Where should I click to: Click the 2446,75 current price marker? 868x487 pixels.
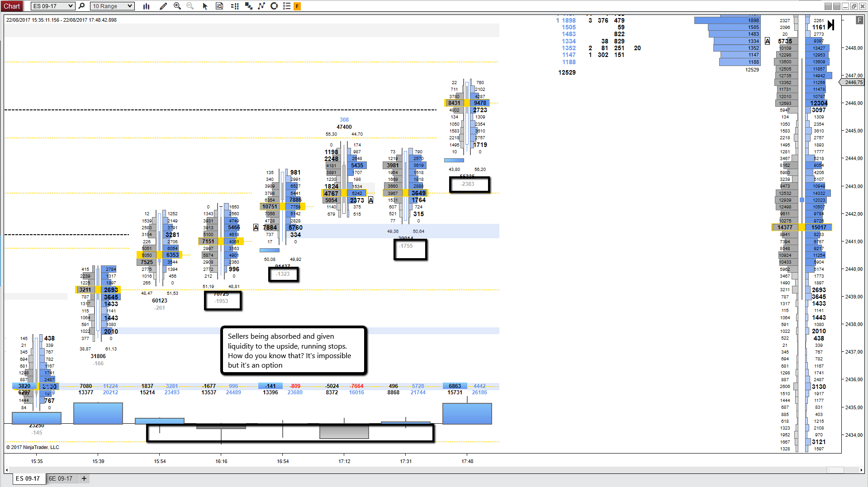point(852,82)
